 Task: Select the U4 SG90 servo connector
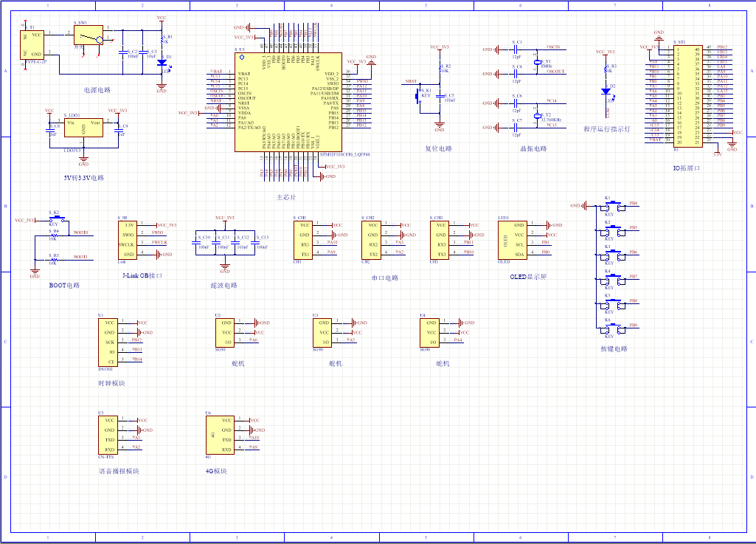pos(429,333)
